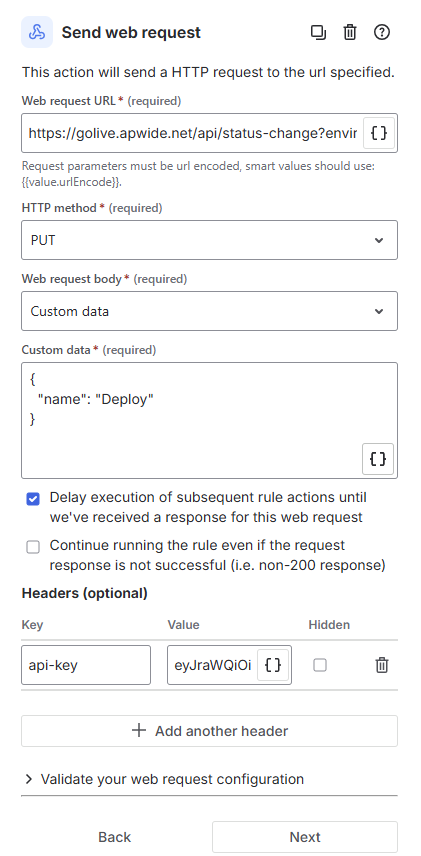This screenshot has height=856, width=421.
Task: Click the api-key header Key field
Action: [86, 665]
